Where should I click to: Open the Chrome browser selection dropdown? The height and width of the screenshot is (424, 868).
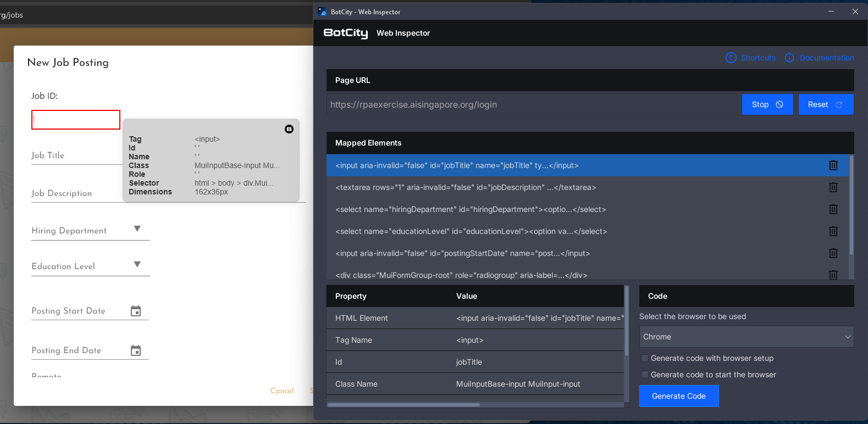[746, 337]
